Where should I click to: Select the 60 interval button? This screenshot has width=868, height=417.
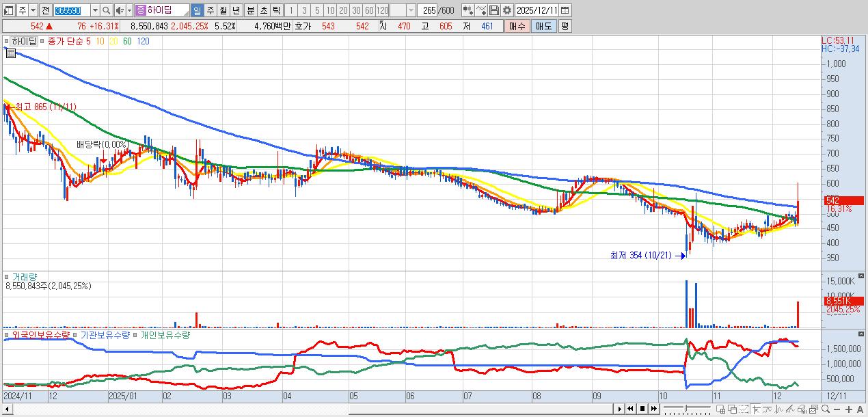point(369,10)
